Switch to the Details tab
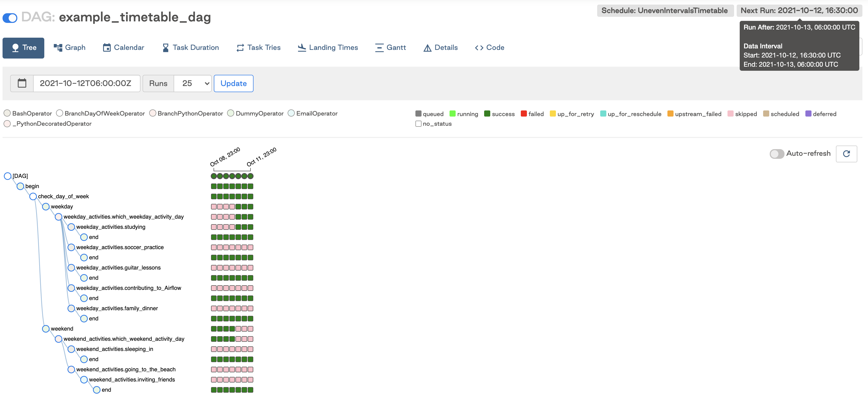Viewport: 868px width, 397px height. pyautogui.click(x=440, y=48)
